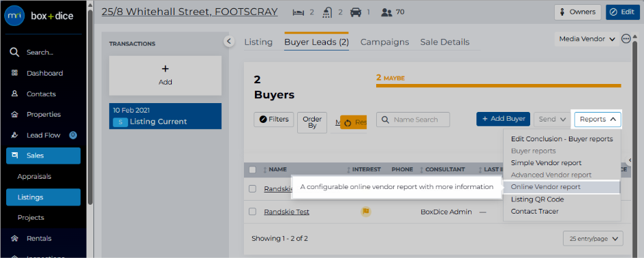This screenshot has height=258, width=644.
Task: Open the property address link in header
Action: coord(189,12)
